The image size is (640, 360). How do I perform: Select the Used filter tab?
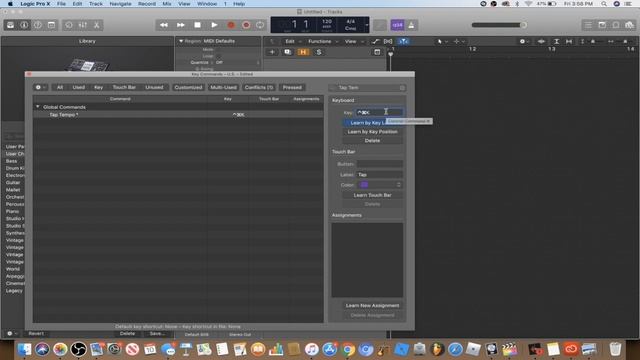coord(78,87)
